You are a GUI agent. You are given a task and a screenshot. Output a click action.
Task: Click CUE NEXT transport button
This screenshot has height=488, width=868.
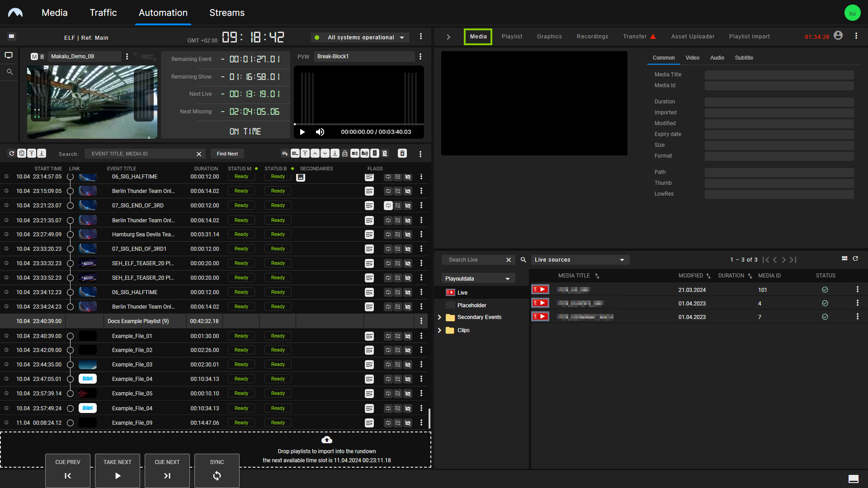(167, 470)
